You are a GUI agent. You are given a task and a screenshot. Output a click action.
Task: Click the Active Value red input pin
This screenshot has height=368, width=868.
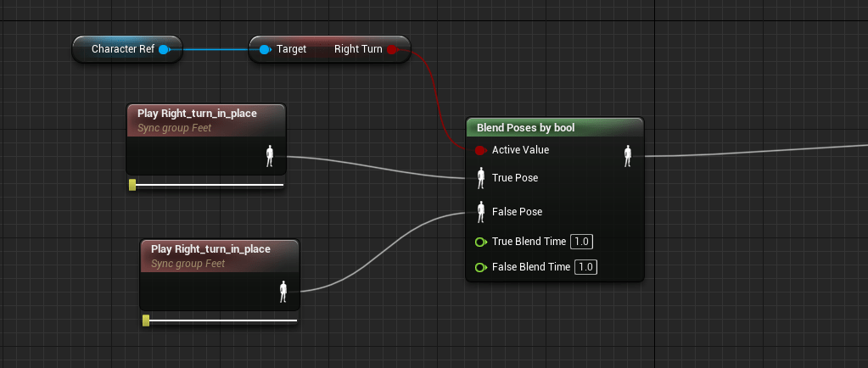pyautogui.click(x=480, y=150)
